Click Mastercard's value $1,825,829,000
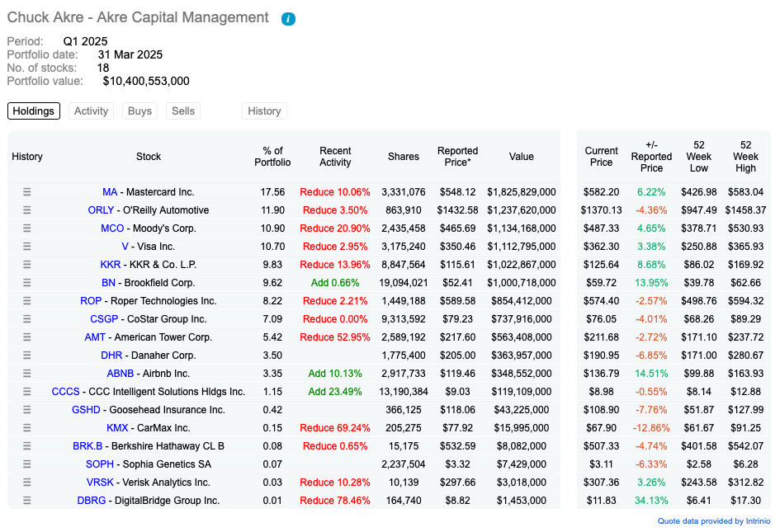This screenshot has height=532, width=780. coord(522,192)
